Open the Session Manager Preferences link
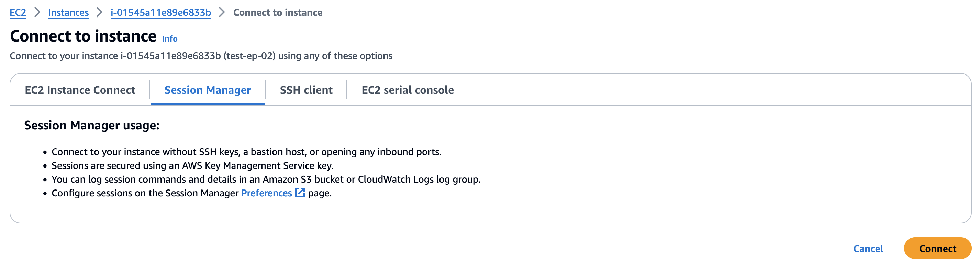The image size is (980, 265). click(266, 193)
